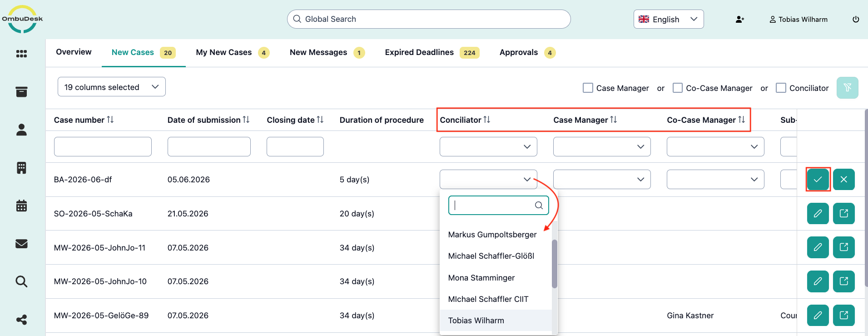The width and height of the screenshot is (868, 336).
Task: Click the page vertical scrollbar
Action: (x=866, y=198)
